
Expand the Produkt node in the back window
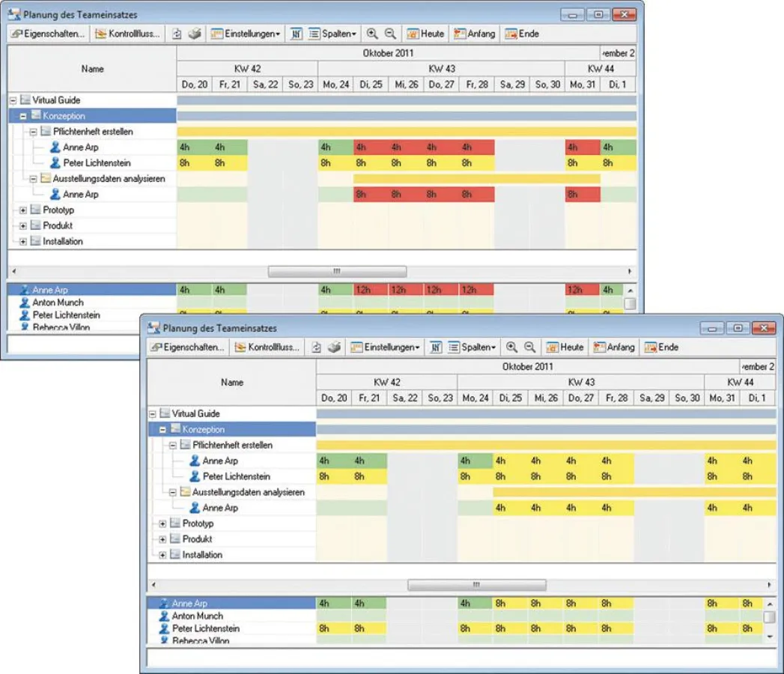23,225
